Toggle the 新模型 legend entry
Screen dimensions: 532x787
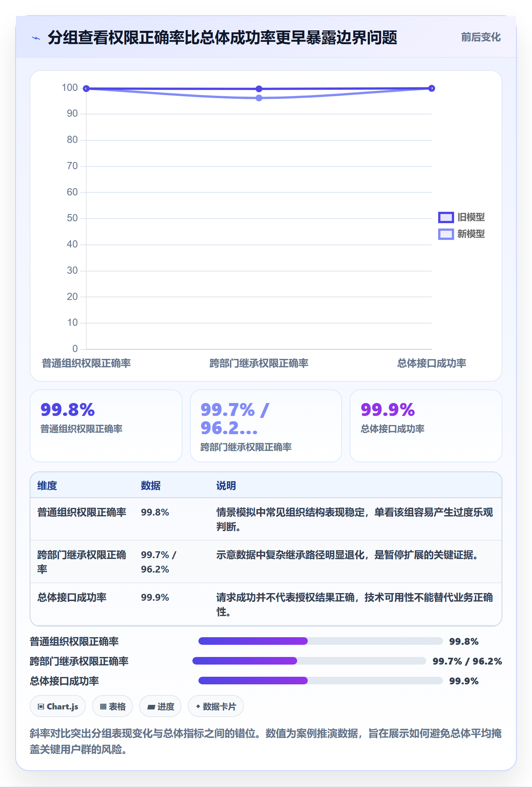click(462, 234)
